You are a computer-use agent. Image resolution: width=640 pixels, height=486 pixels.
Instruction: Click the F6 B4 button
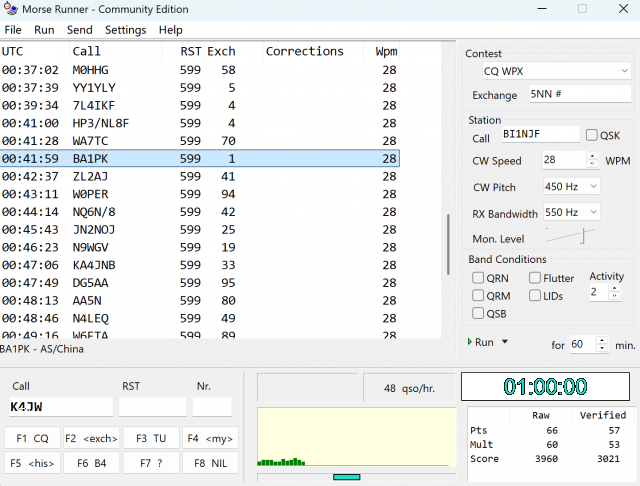91,463
